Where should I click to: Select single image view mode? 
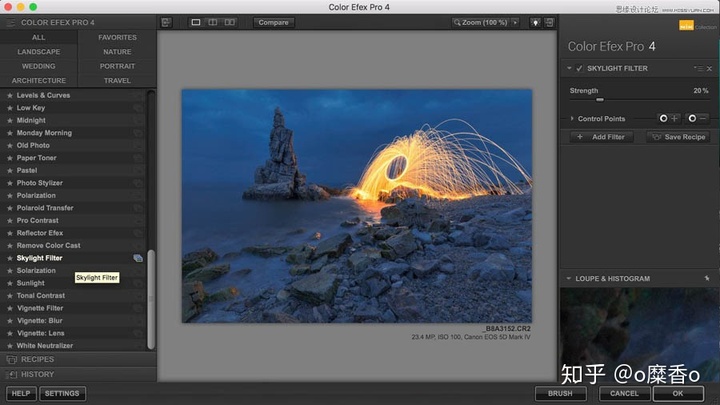196,22
